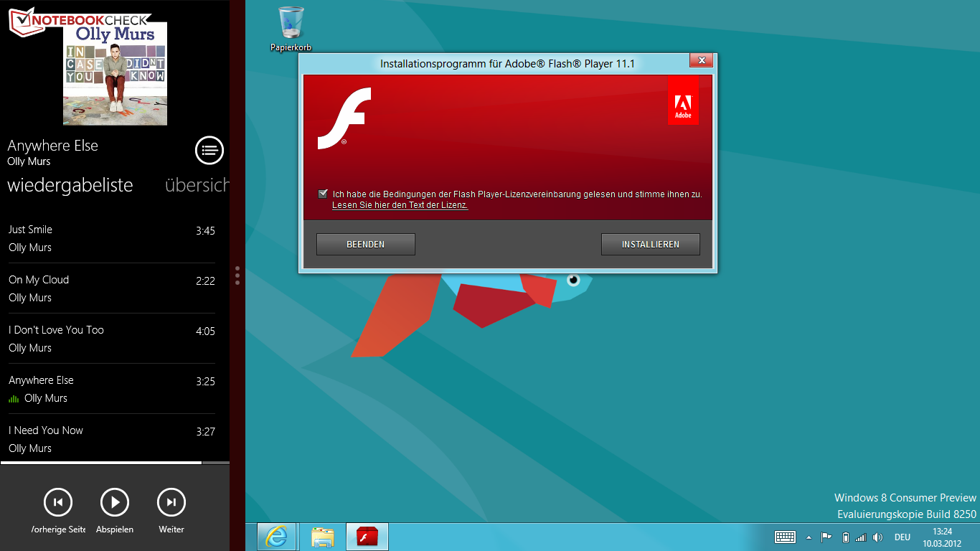Open the touch keyboard from the taskbar

pos(785,537)
